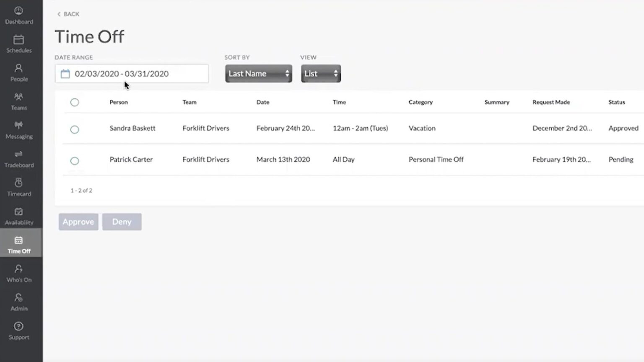This screenshot has width=644, height=362.
Task: Go to Schedules in the sidebar
Action: point(18,40)
